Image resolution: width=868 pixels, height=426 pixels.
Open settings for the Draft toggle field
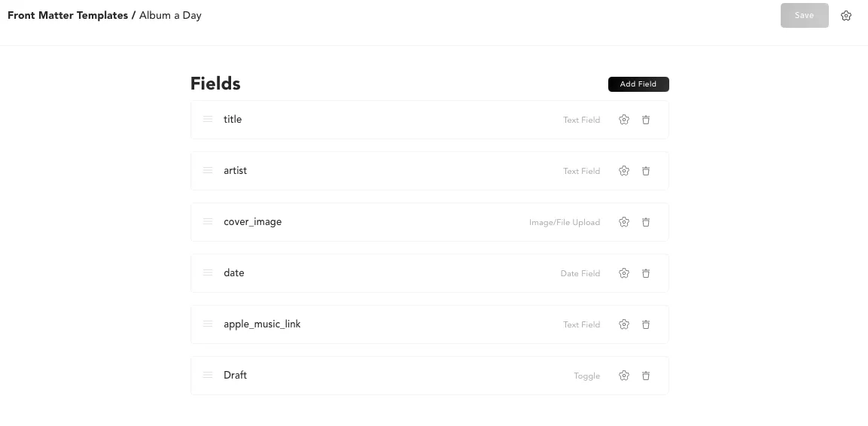624,376
